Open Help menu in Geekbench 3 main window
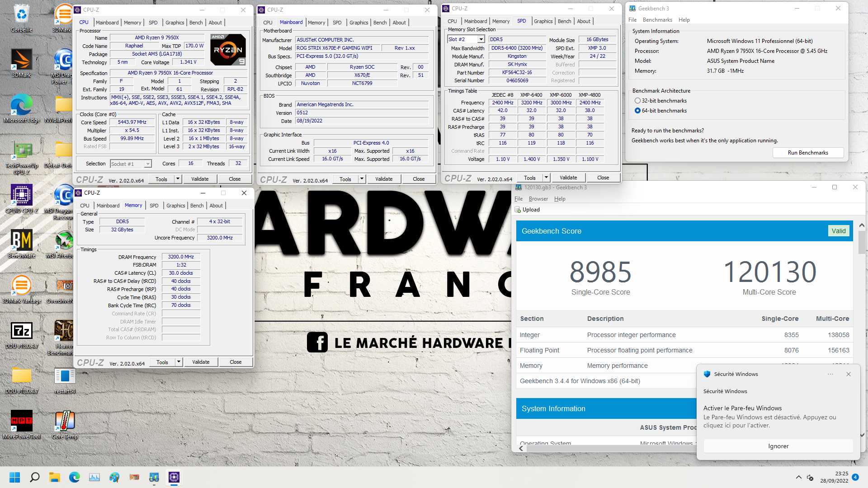This screenshot has height=488, width=868. [x=684, y=20]
